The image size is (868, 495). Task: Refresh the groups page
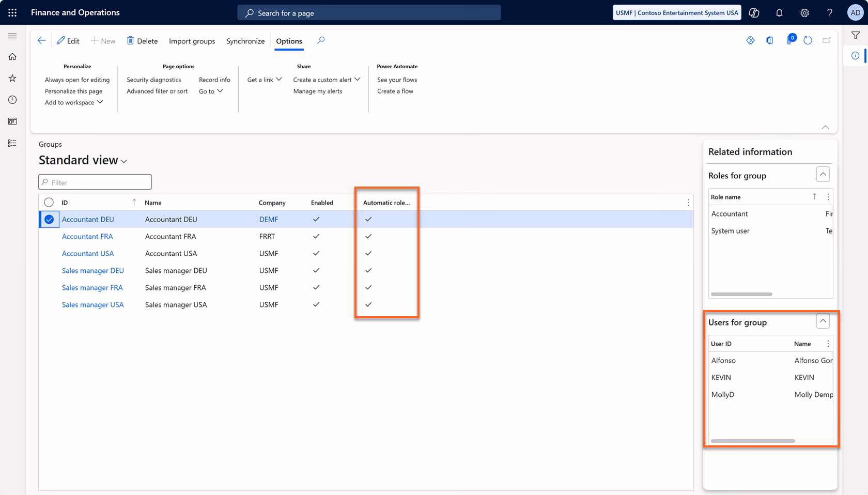coord(808,39)
